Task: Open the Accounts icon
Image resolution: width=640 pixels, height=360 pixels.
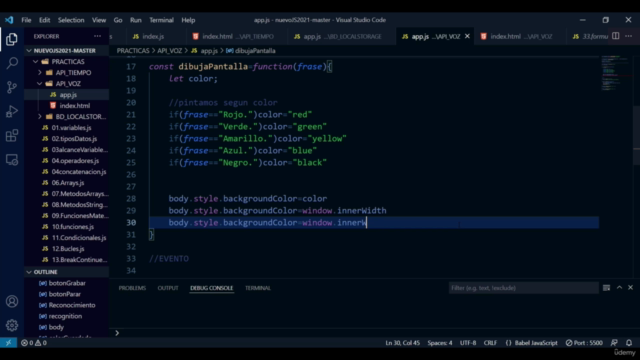Action: (12, 301)
